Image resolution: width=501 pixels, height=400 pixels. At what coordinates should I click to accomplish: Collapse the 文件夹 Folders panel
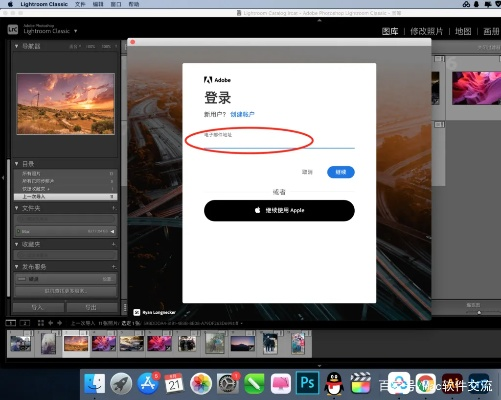[x=16, y=208]
